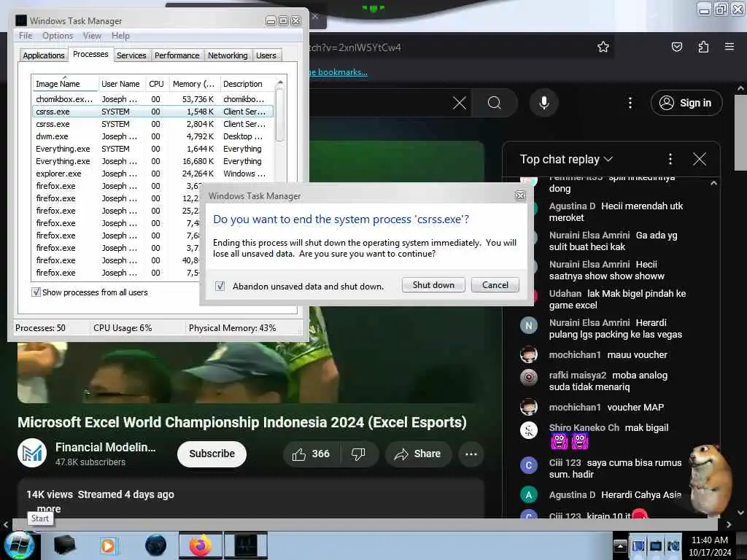Launch media player from taskbar

tap(108, 545)
